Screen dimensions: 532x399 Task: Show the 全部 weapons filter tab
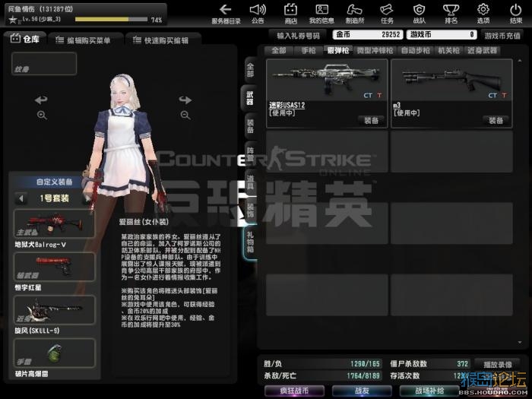pyautogui.click(x=279, y=51)
